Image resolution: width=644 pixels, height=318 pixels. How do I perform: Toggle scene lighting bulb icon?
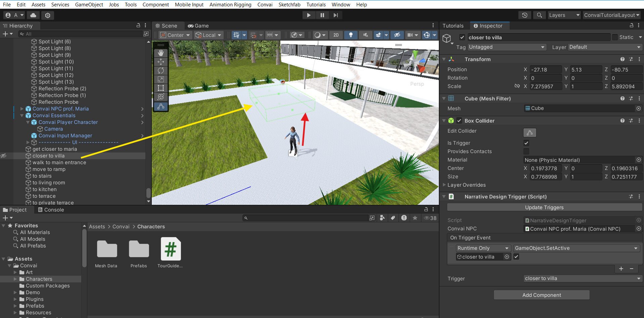coord(351,35)
